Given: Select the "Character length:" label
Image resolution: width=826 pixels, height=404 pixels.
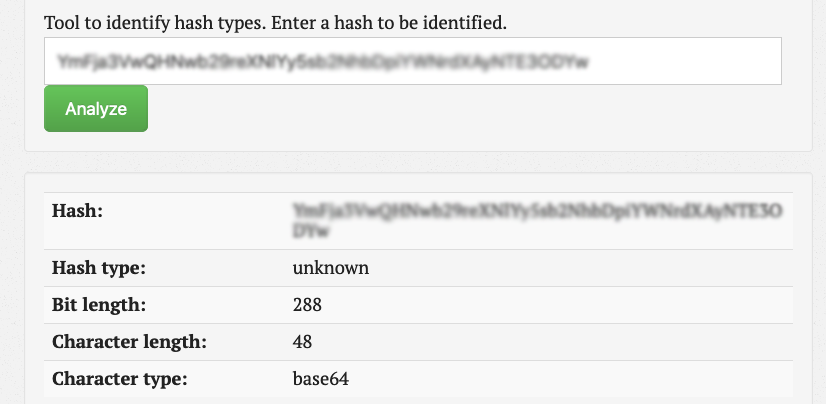Looking at the screenshot, I should (x=129, y=342).
